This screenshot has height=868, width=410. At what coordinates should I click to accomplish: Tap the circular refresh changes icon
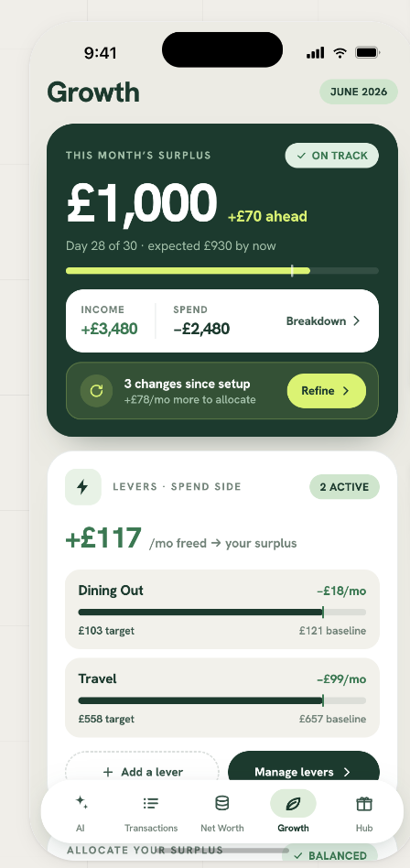[96, 391]
